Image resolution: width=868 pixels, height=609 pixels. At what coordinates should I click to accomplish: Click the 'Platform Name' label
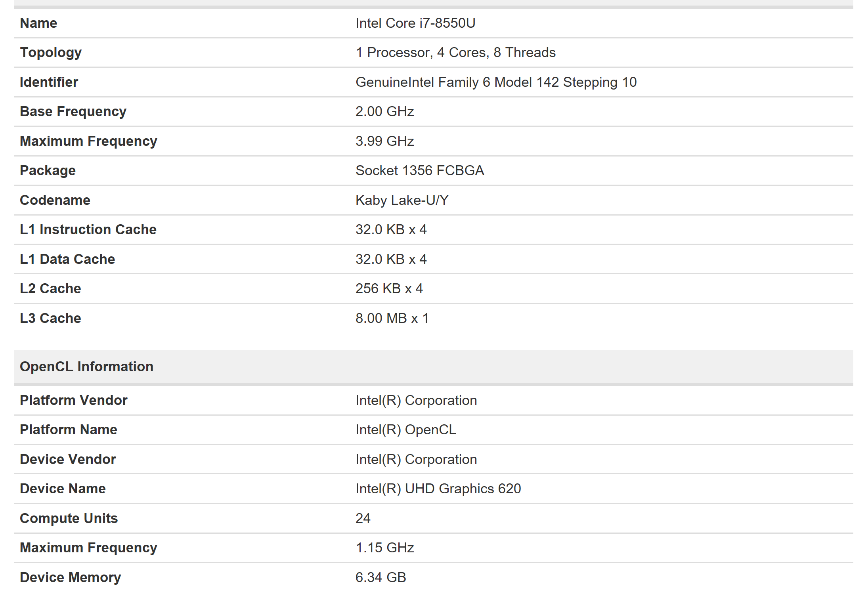point(68,430)
